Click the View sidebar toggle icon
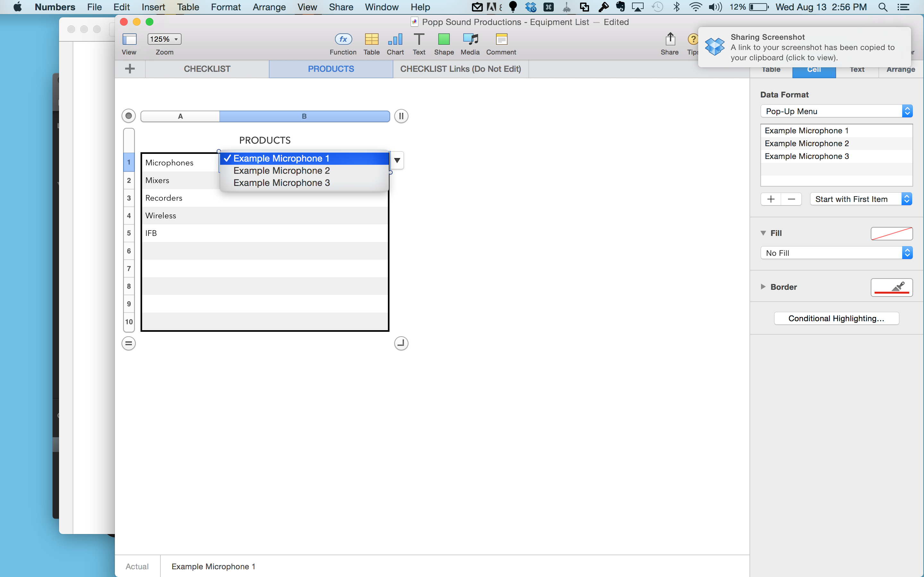This screenshot has height=577, width=924. 129,39
